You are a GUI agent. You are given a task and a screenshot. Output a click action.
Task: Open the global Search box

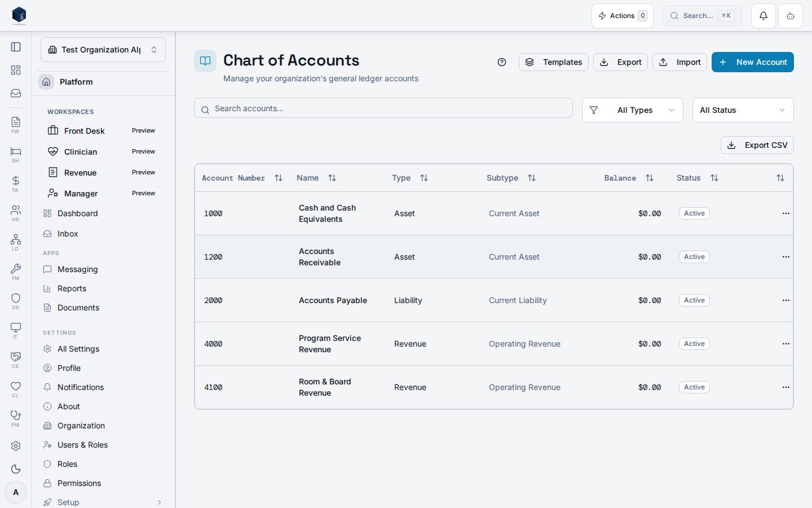702,16
